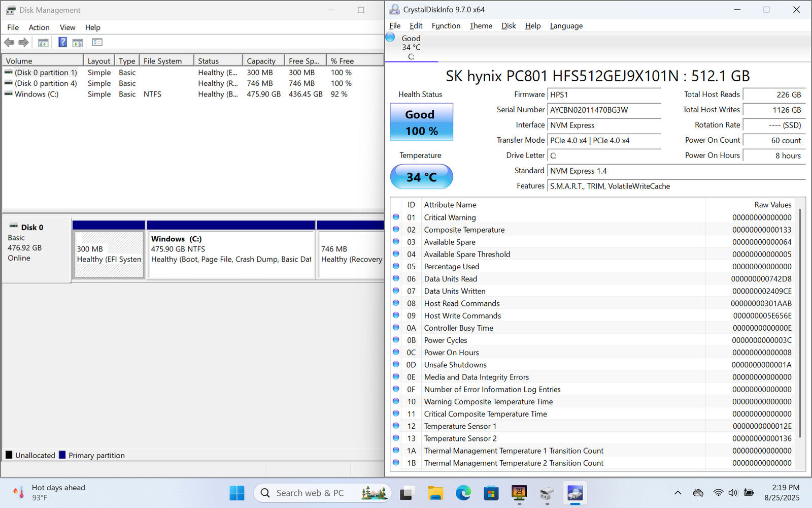
Task: Open the Function menu in CrystalDiskInfo
Action: coord(446,26)
